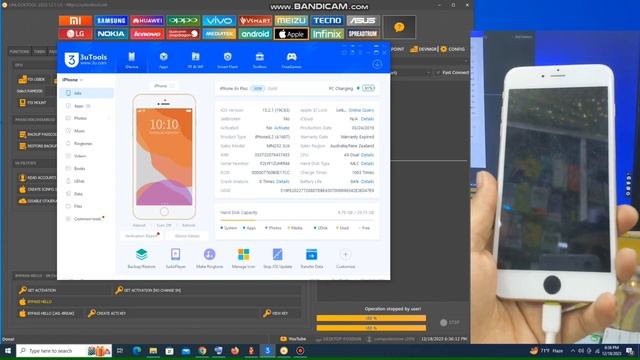Open Toolbox in 3uTools header
The height and width of the screenshot is (360, 640).
tap(259, 60)
